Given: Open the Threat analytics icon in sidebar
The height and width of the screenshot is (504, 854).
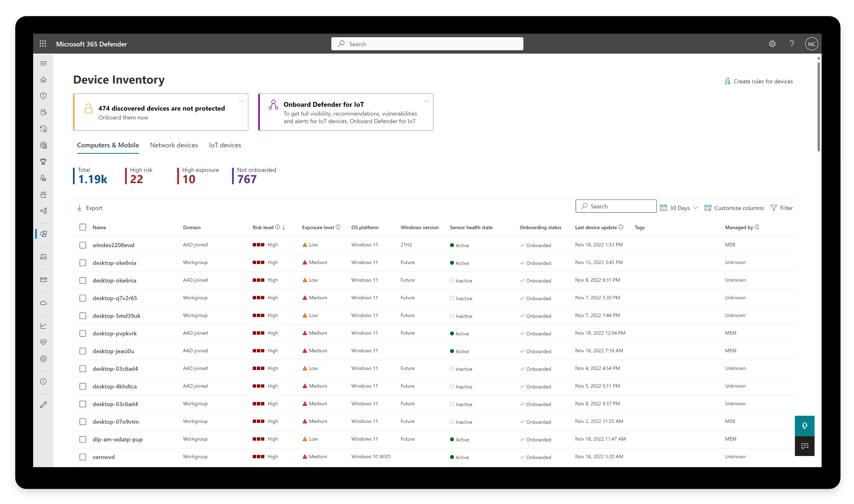Looking at the screenshot, I should [x=44, y=145].
